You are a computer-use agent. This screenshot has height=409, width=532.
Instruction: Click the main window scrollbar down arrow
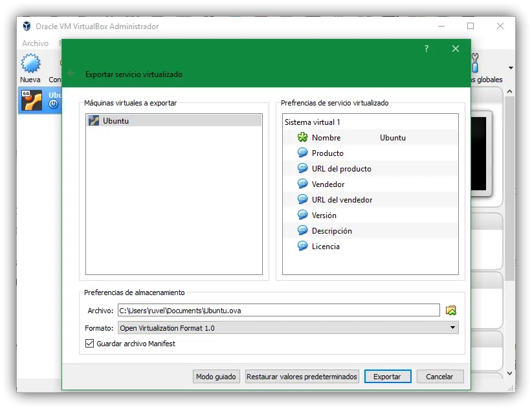(509, 373)
